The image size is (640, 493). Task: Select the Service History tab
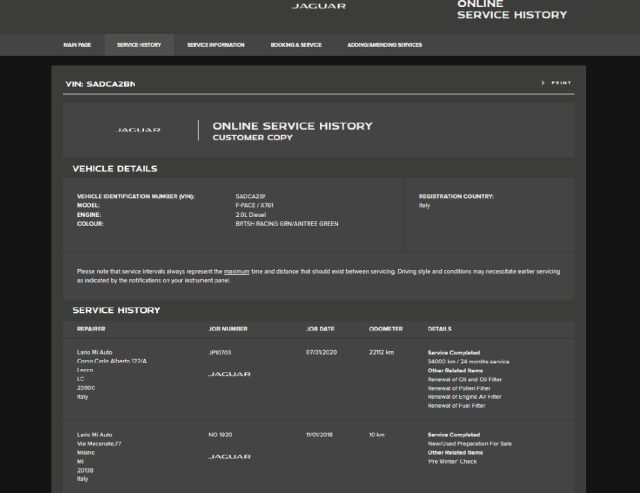(x=139, y=45)
